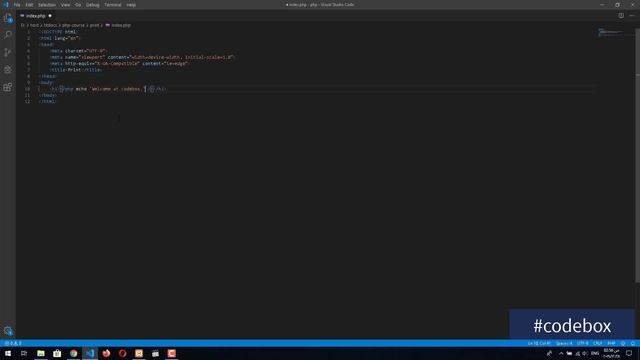Click the print breadcrumb segment
Screen dimensions: 640x360
coord(94,25)
